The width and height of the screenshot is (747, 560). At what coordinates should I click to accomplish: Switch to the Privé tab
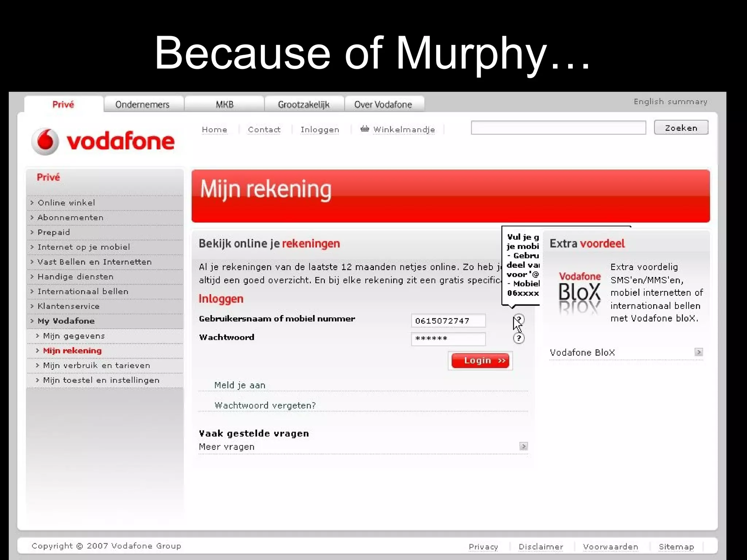[63, 105]
